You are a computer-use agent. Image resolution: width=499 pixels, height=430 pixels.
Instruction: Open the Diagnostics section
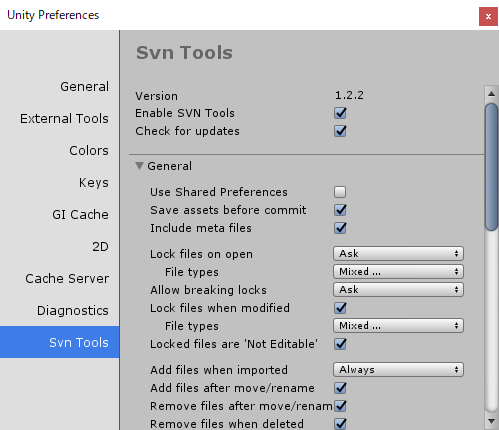[73, 311]
